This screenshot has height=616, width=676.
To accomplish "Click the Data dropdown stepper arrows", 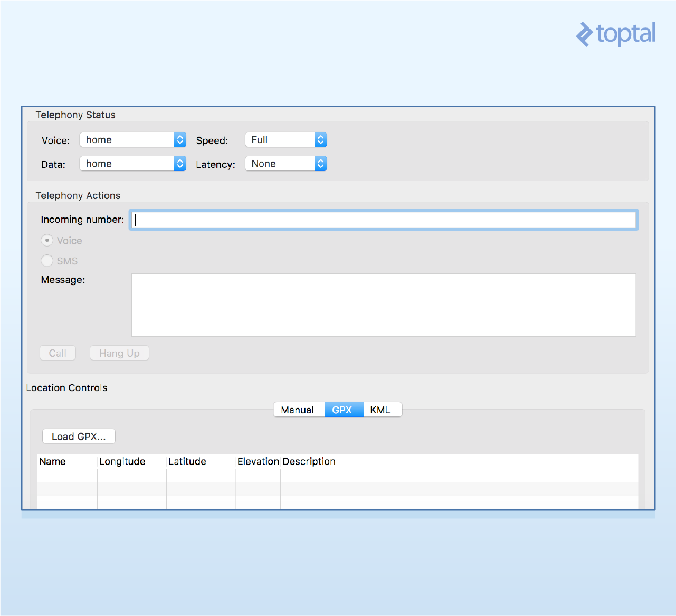I will point(180,164).
